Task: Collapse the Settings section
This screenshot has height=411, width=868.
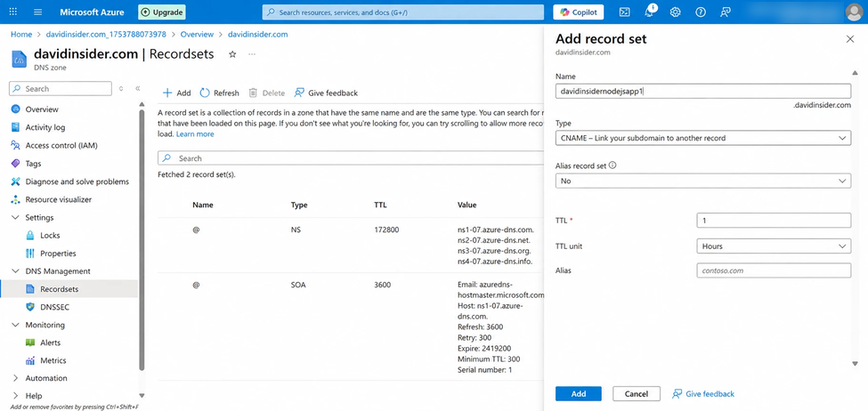Action: point(15,217)
